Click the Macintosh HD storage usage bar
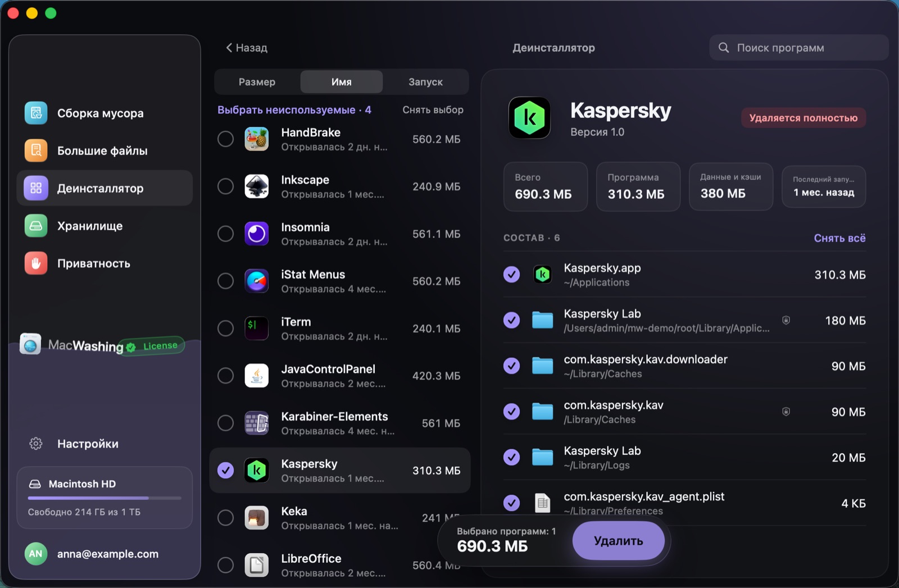 click(x=105, y=498)
